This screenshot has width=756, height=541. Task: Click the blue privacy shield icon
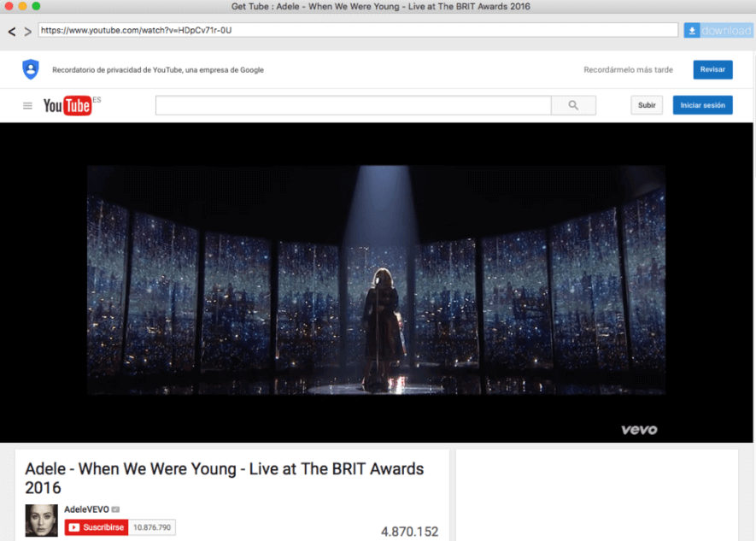point(31,69)
